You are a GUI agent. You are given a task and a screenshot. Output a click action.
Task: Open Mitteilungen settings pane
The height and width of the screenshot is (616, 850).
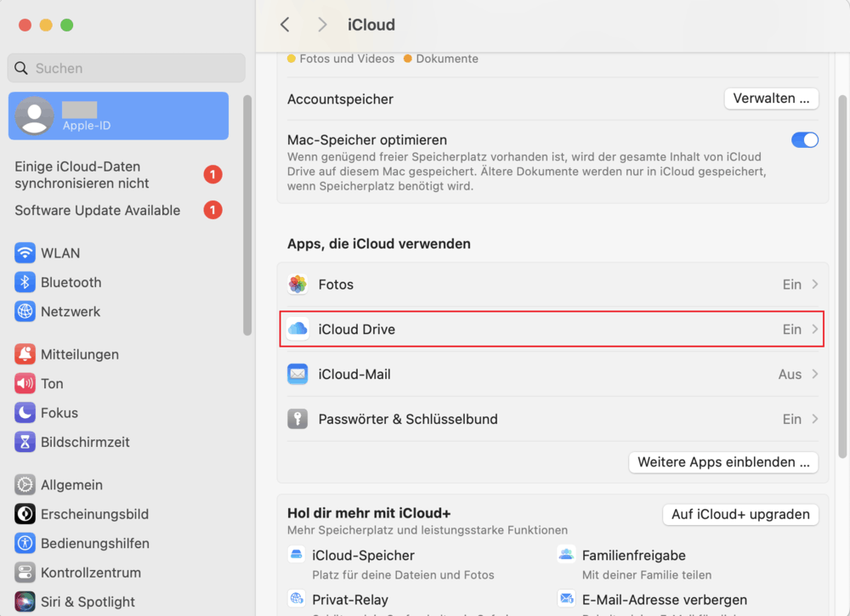pyautogui.click(x=119, y=354)
